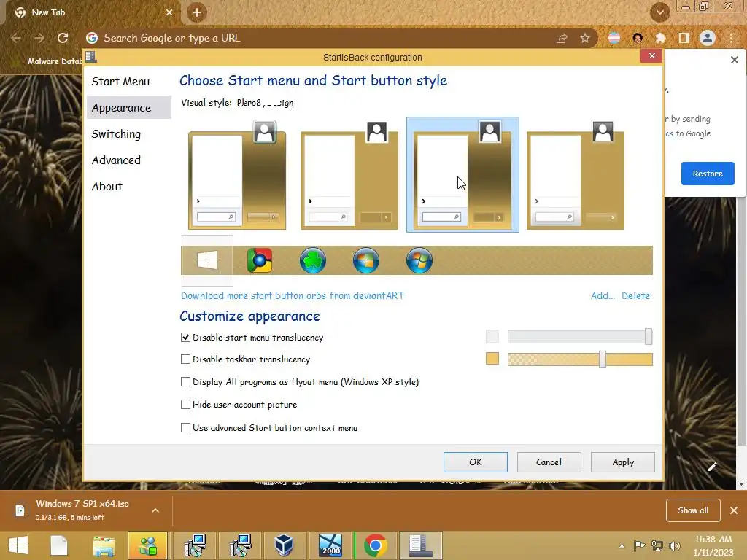Open the network tray icon
Viewport: 747px width, 560px height.
click(657, 546)
